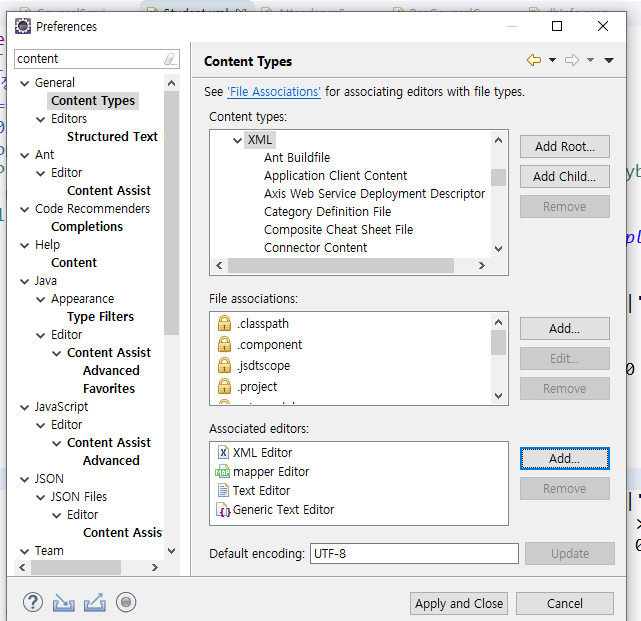This screenshot has height=621, width=641.
Task: Click Add beside File associations
Action: (565, 328)
